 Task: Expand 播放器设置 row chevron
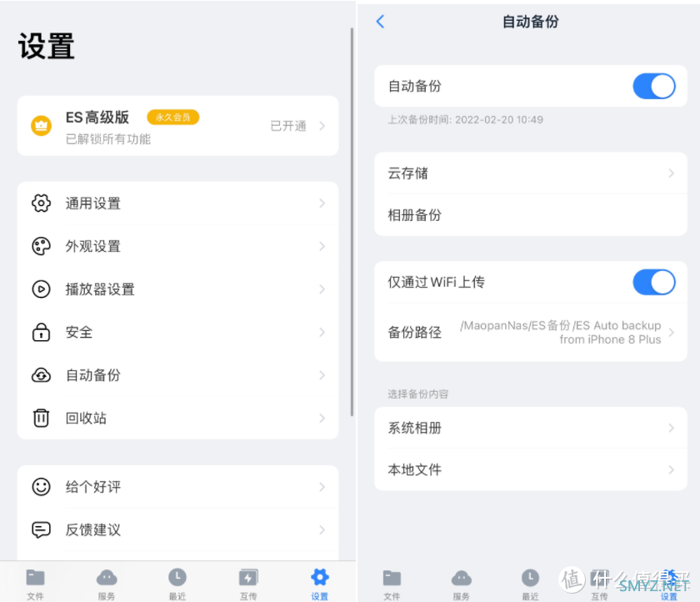(x=322, y=289)
